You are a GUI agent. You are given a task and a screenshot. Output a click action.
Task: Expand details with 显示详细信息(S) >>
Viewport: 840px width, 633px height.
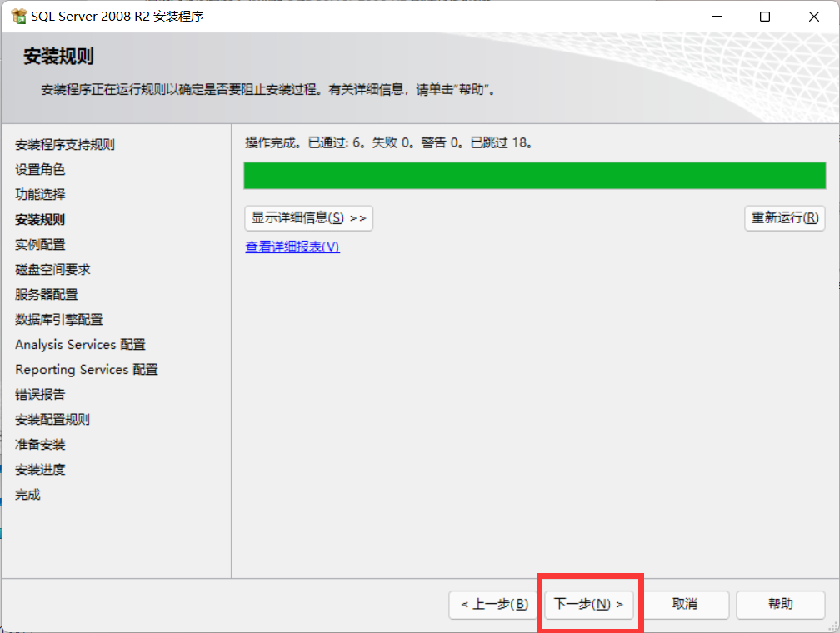pos(308,218)
